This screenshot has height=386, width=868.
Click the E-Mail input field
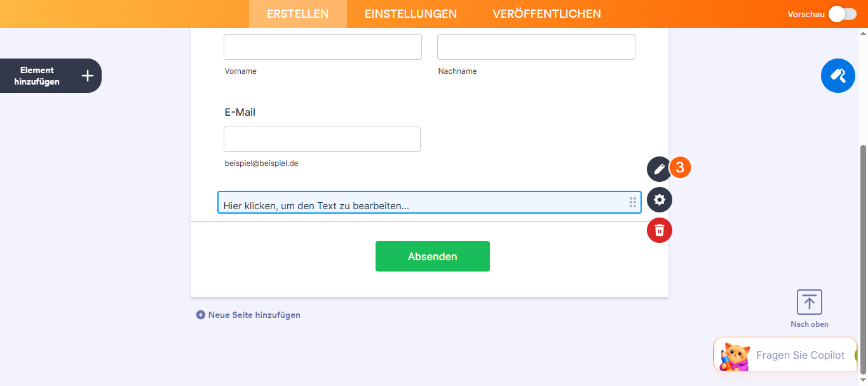tap(322, 139)
